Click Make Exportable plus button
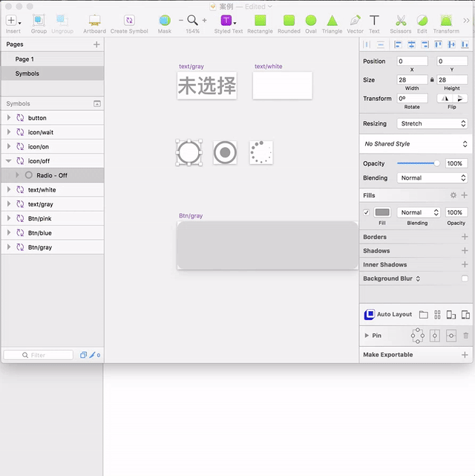Screen dimensions: 475x476 tap(465, 354)
